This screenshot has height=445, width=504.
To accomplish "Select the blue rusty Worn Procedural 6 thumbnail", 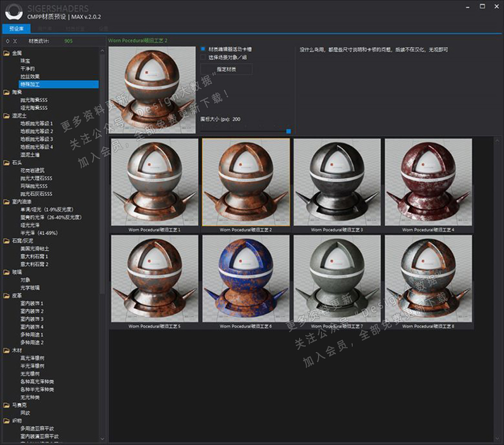I will click(x=246, y=279).
